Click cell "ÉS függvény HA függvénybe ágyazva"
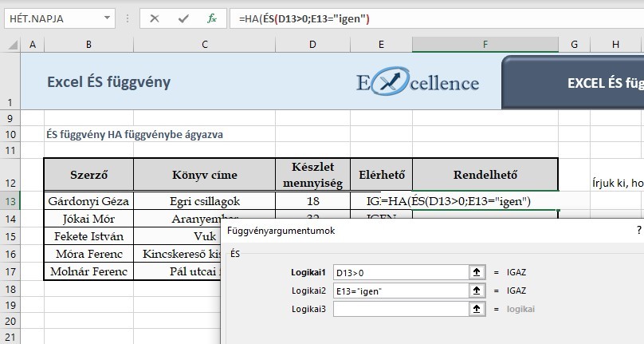The width and height of the screenshot is (644, 344). (135, 135)
